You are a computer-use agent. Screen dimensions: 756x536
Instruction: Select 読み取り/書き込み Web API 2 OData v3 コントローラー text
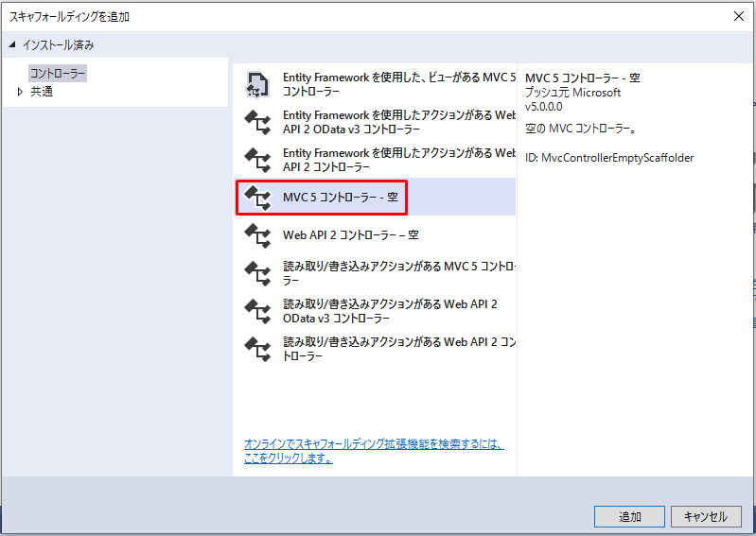(x=390, y=311)
